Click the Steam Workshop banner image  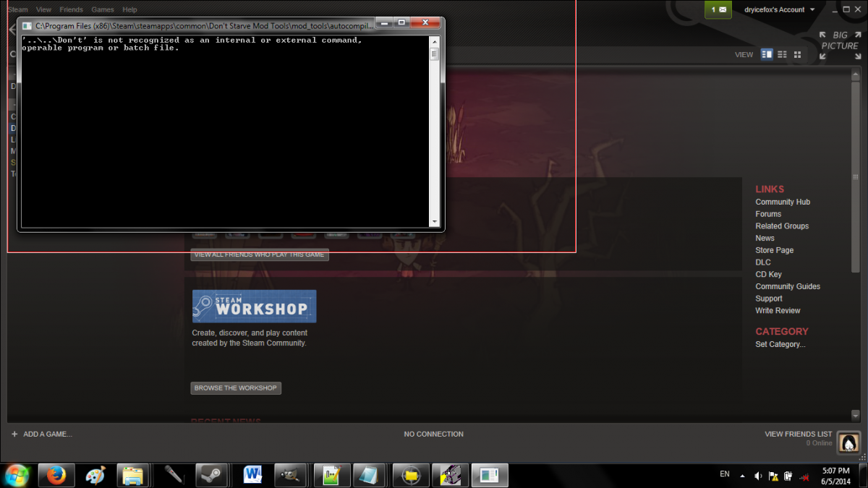(x=254, y=307)
